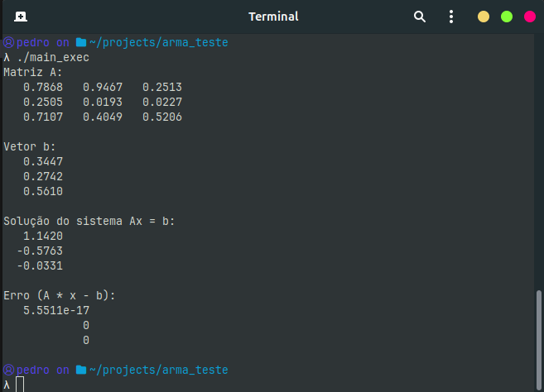Click the Terminal title in header bar
This screenshot has width=544, height=392.
pos(273,17)
